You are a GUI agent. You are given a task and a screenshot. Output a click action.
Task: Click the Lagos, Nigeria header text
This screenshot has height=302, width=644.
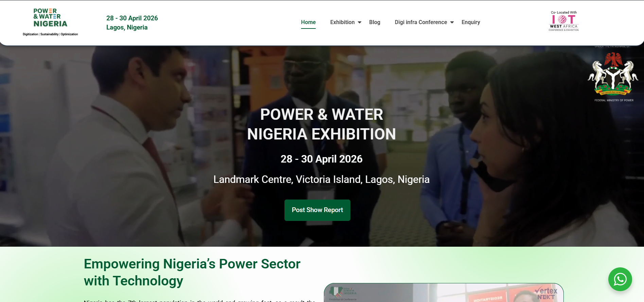point(127,27)
